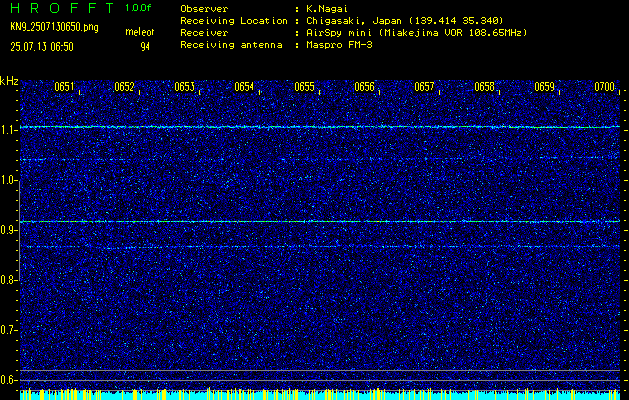Click the AirSpy mini receiver text
Screen dimensions: 629x400
[x=416, y=33]
